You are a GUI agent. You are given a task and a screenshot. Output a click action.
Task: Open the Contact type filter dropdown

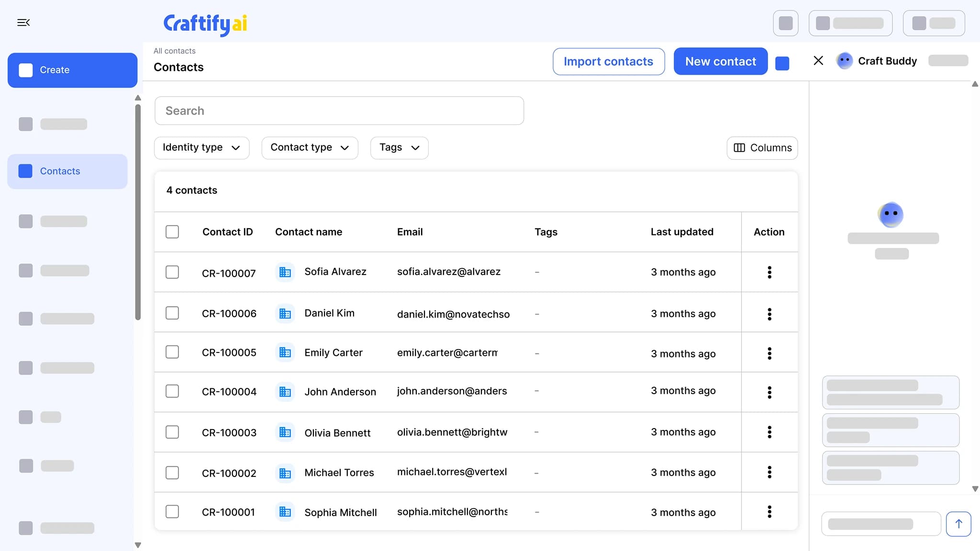(310, 148)
